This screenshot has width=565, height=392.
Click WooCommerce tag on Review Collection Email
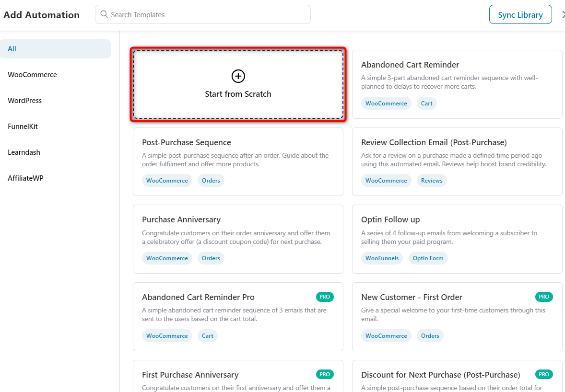click(386, 181)
